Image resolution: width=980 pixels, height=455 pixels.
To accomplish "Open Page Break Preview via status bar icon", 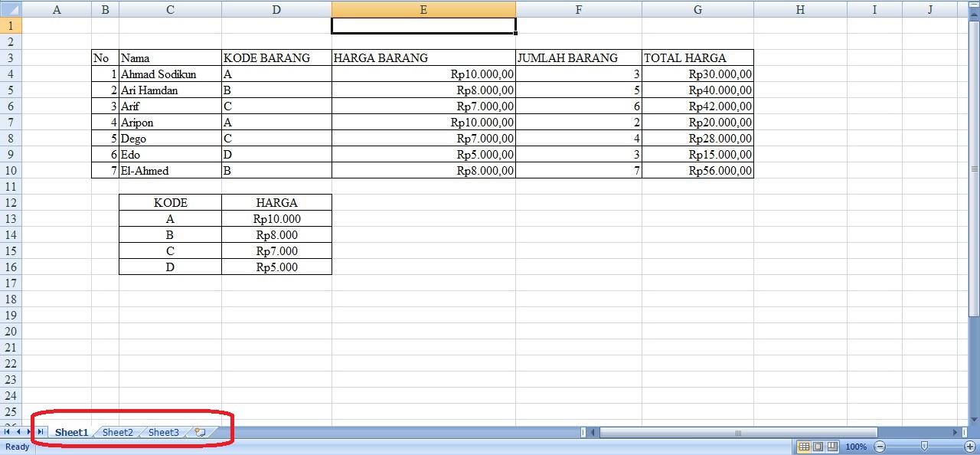I will tap(832, 447).
